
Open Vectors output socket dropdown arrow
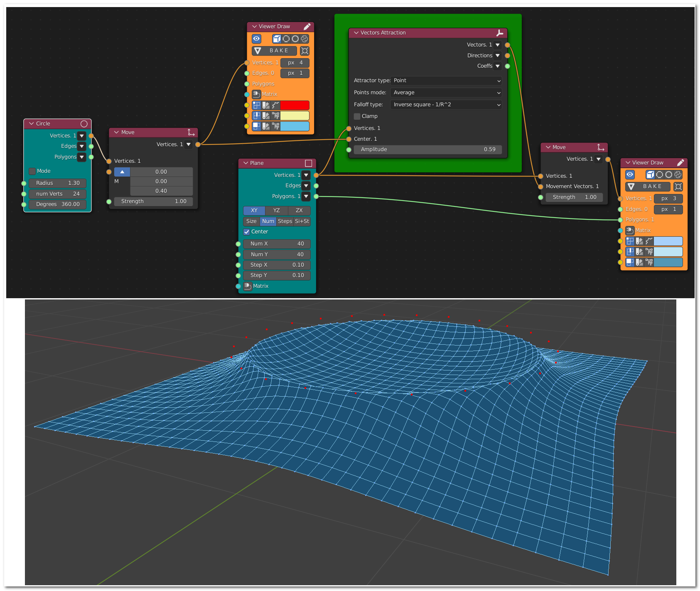click(x=498, y=45)
